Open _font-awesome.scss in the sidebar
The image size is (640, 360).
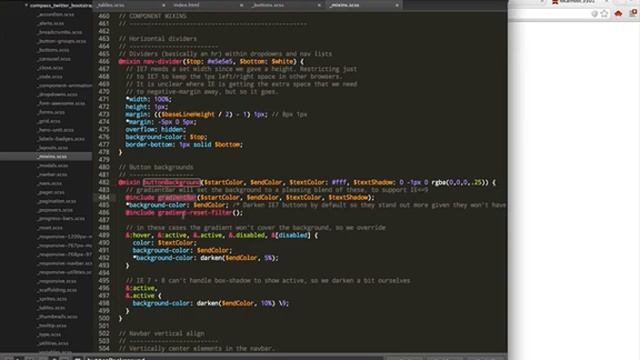(x=61, y=103)
